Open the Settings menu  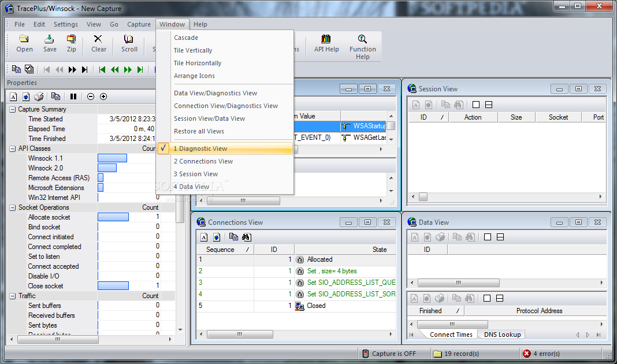66,24
